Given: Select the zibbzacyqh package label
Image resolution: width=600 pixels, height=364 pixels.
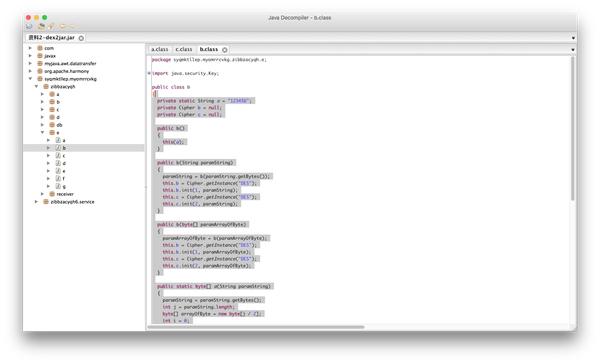Looking at the screenshot, I should point(63,87).
